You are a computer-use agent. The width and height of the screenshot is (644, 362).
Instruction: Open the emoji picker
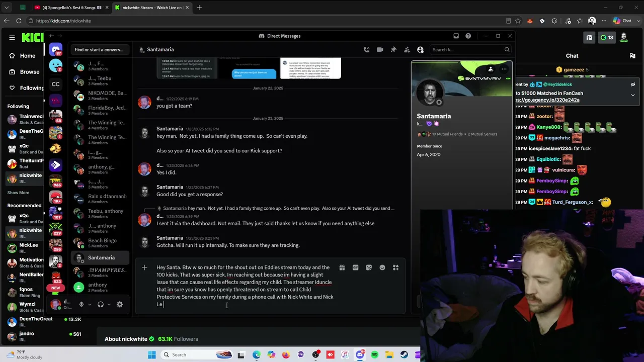382,267
